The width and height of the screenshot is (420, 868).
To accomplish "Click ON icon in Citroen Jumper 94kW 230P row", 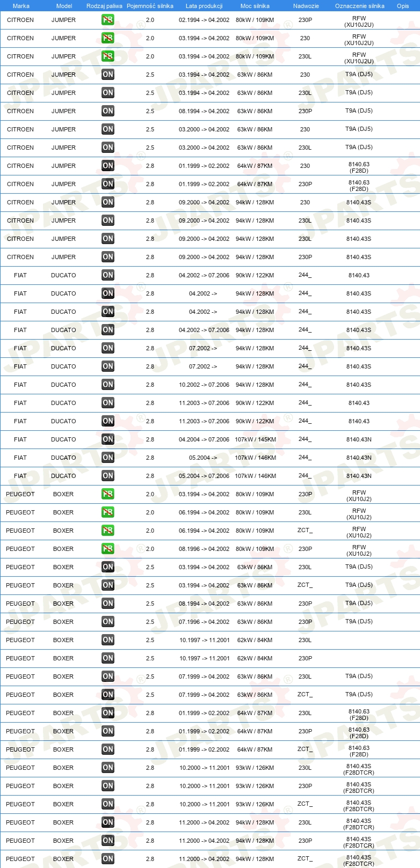I will [108, 257].
